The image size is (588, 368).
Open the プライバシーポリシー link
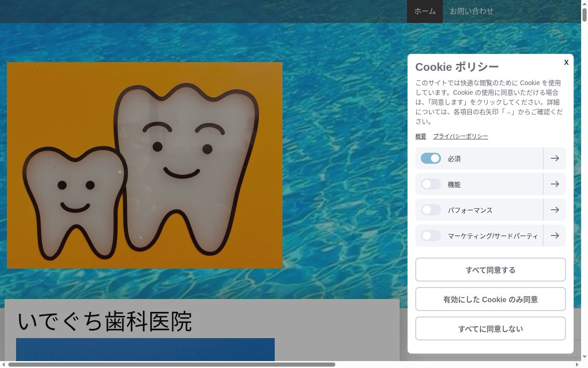(x=460, y=136)
